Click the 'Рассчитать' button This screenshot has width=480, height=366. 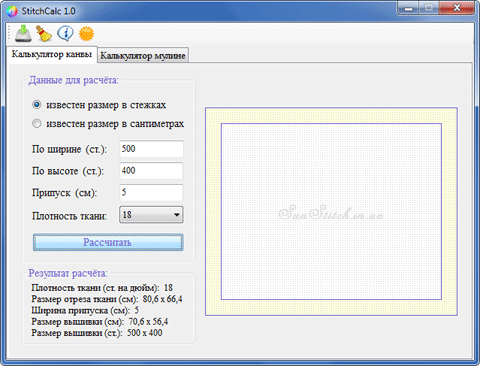[x=108, y=242]
